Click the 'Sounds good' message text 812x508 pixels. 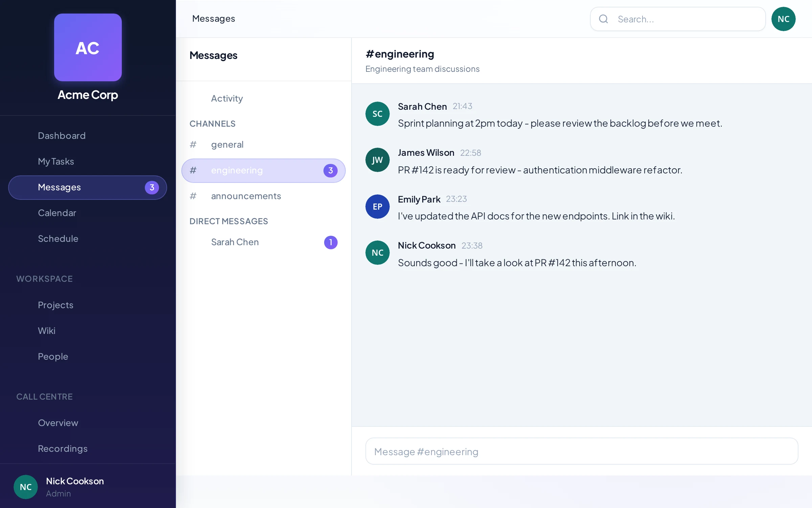tap(517, 263)
